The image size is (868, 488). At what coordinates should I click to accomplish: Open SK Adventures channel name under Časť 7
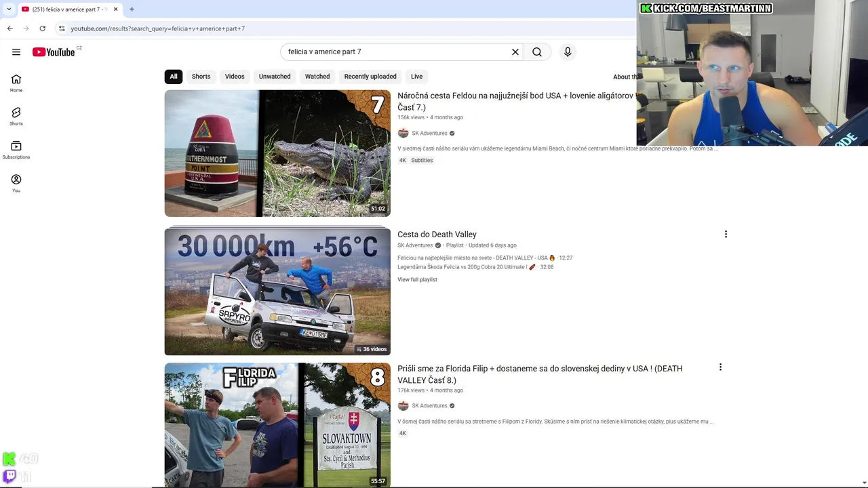(x=429, y=134)
